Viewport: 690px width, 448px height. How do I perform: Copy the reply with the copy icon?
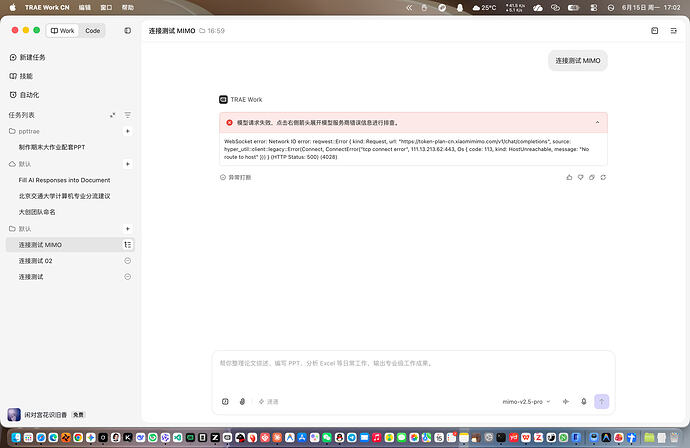[x=592, y=177]
